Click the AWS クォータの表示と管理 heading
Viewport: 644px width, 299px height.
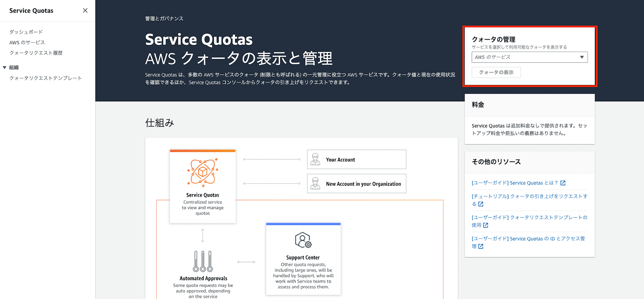239,59
